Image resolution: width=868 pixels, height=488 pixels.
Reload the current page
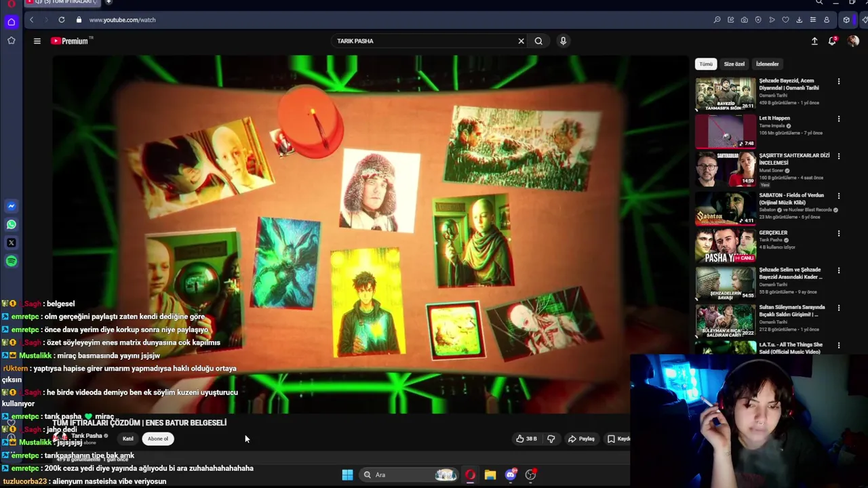62,20
